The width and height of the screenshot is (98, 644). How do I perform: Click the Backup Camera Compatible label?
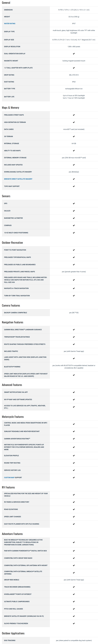[x=15, y=313]
